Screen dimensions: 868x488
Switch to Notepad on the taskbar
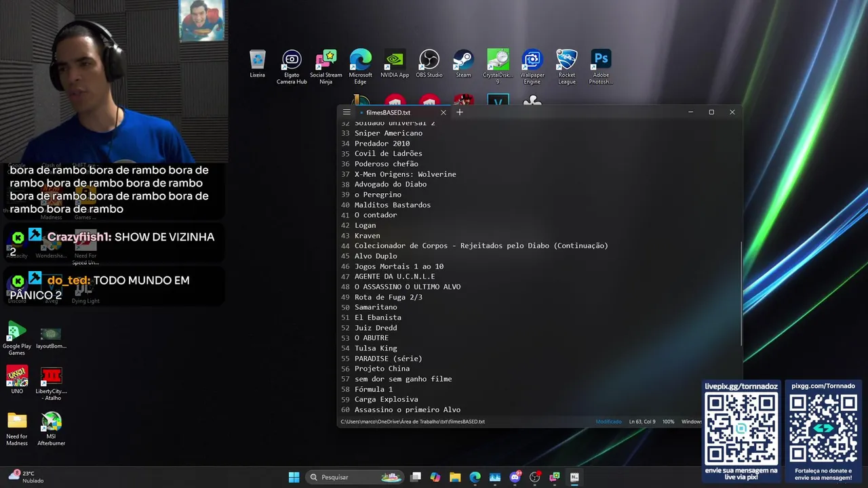pyautogui.click(x=574, y=477)
